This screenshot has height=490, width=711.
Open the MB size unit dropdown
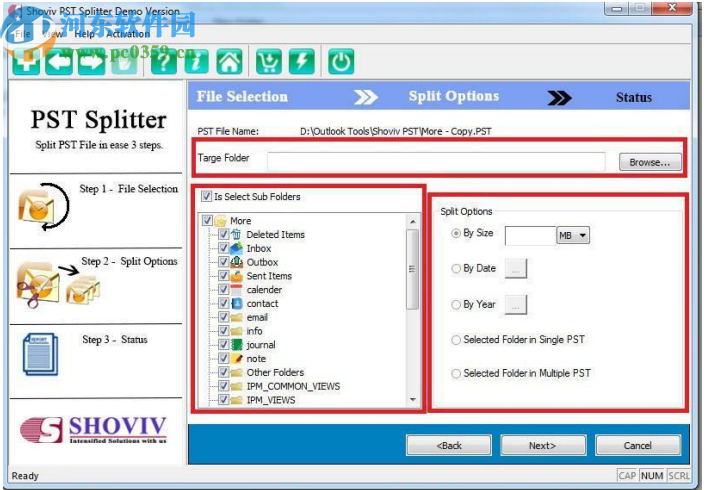tap(573, 235)
